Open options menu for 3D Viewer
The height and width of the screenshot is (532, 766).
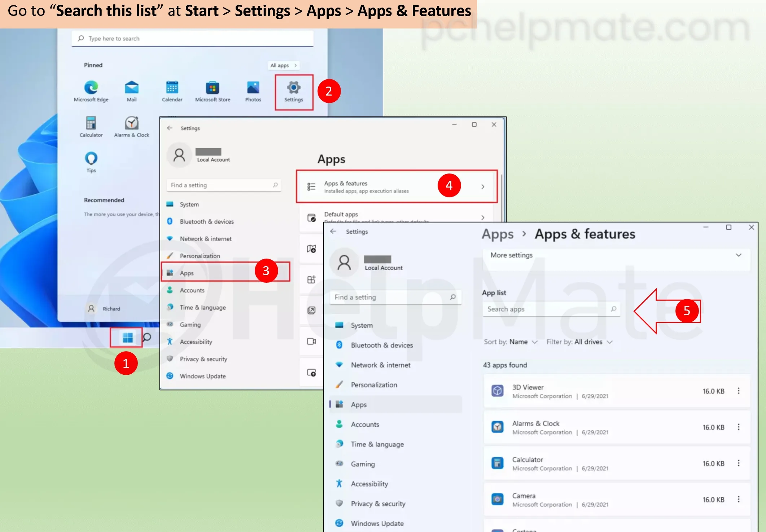[x=739, y=391]
